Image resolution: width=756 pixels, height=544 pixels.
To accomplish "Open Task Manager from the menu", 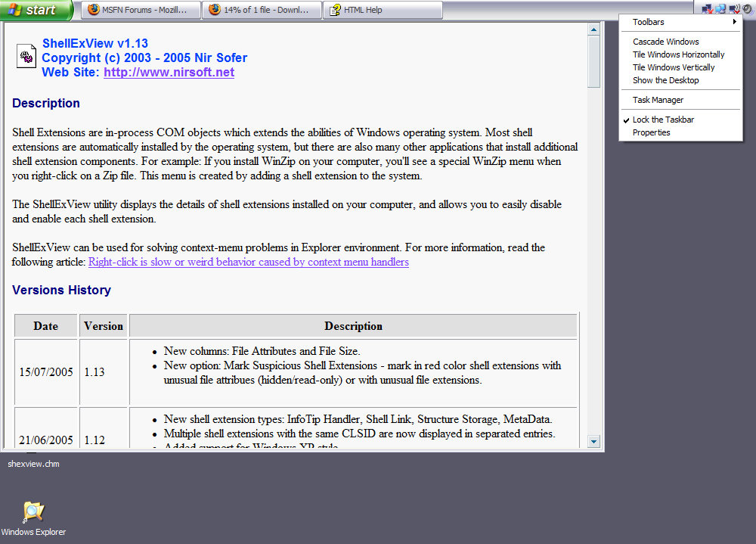I will [680, 100].
